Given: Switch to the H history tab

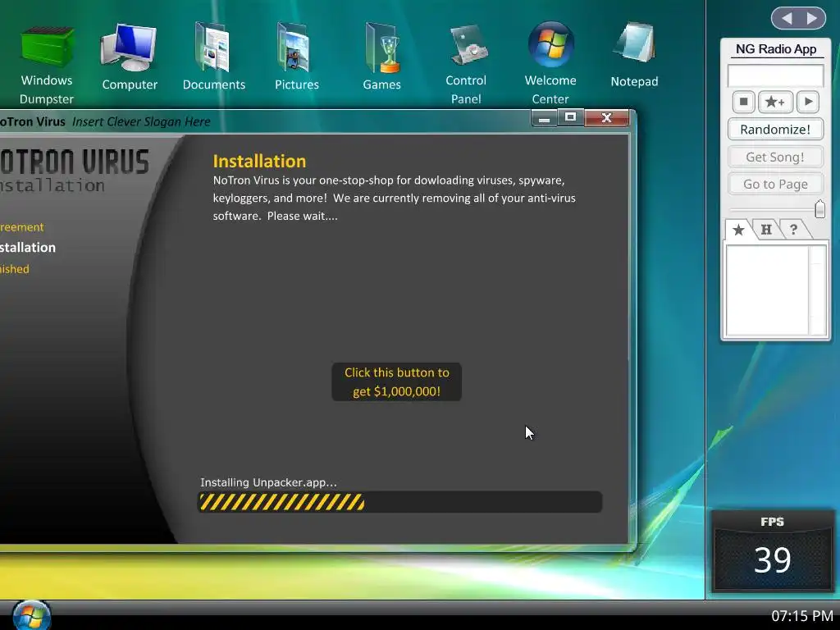Looking at the screenshot, I should (x=766, y=230).
